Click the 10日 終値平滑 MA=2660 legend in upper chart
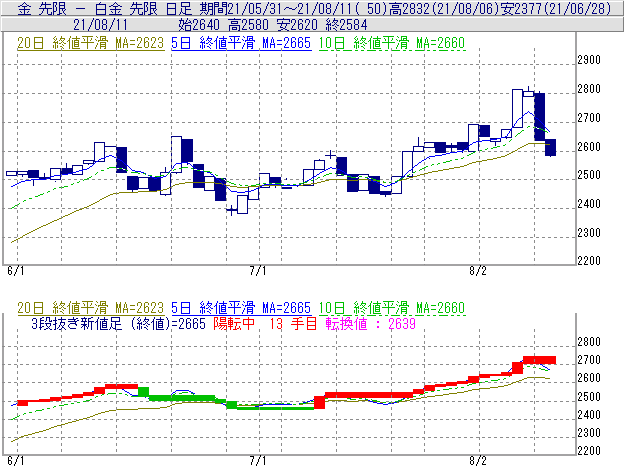624x475 pixels. pyautogui.click(x=392, y=43)
